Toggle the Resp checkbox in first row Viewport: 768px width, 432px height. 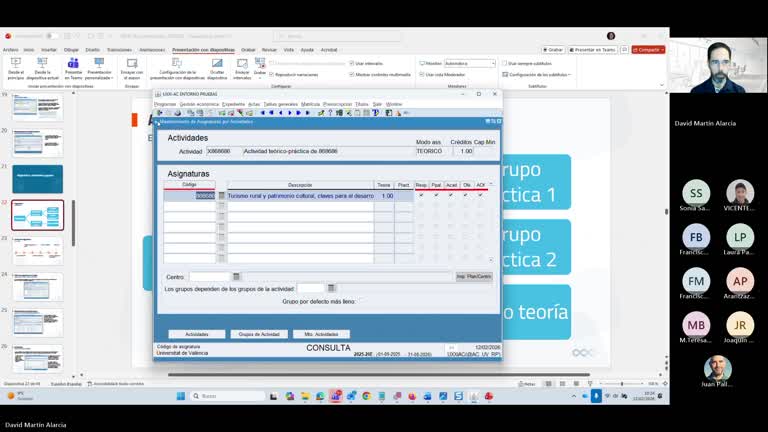click(421, 196)
